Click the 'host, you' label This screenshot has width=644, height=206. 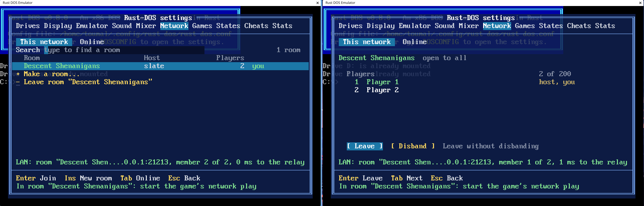[557, 82]
